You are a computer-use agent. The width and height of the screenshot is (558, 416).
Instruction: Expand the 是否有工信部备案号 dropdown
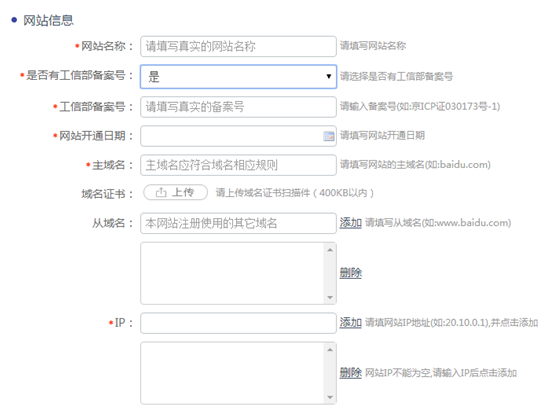[238, 77]
